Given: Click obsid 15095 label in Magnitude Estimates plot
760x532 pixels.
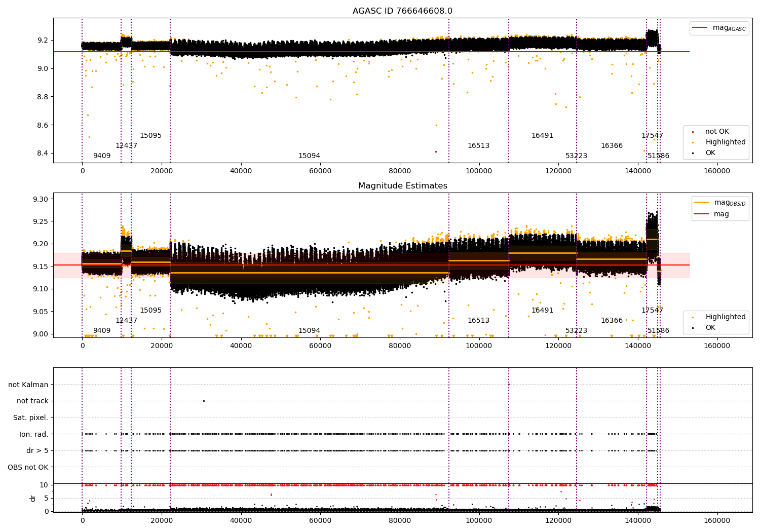Looking at the screenshot, I should tap(150, 311).
